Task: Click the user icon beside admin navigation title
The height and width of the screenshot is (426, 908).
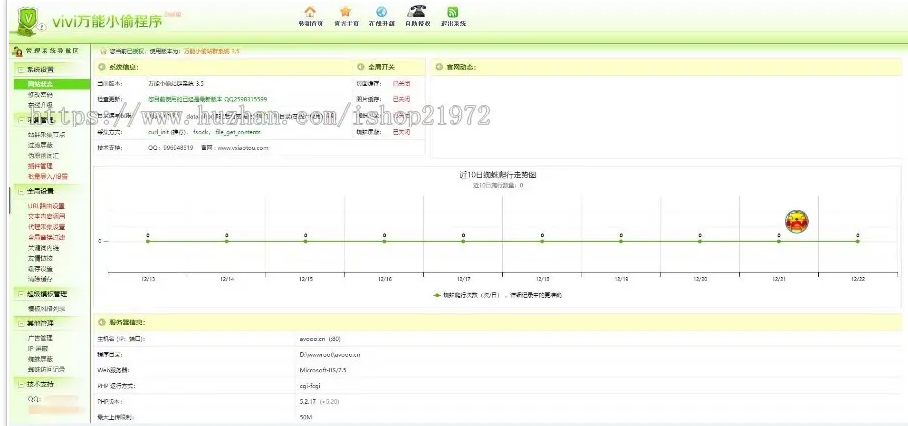Action: 17,49
